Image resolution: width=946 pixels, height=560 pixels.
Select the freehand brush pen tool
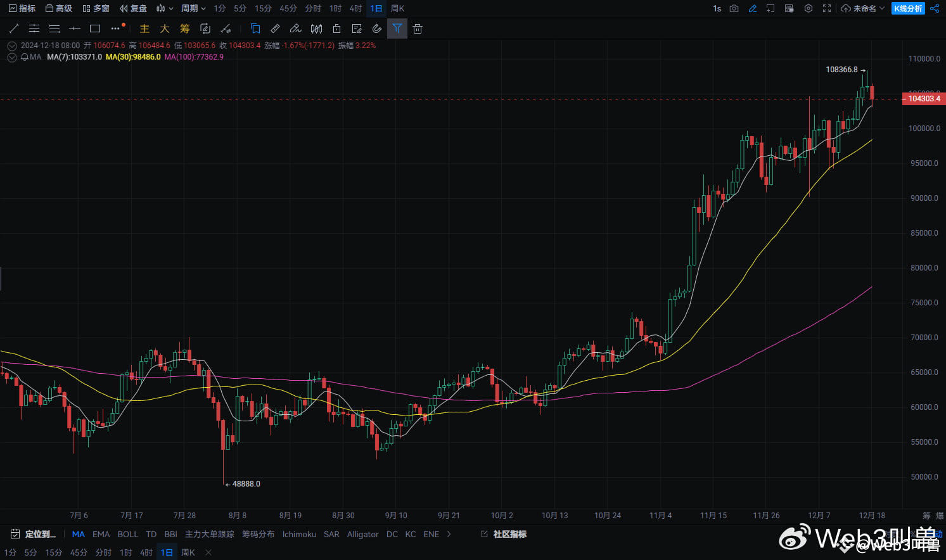click(296, 29)
